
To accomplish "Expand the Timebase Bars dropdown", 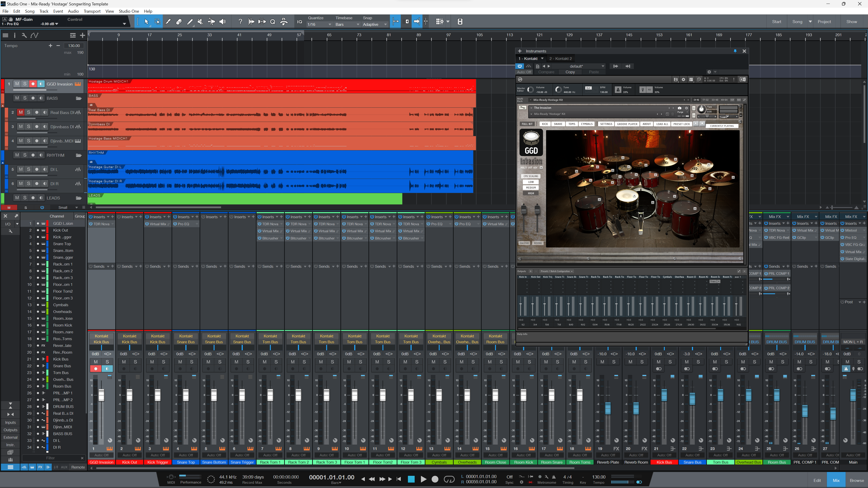I will pyautogui.click(x=347, y=24).
